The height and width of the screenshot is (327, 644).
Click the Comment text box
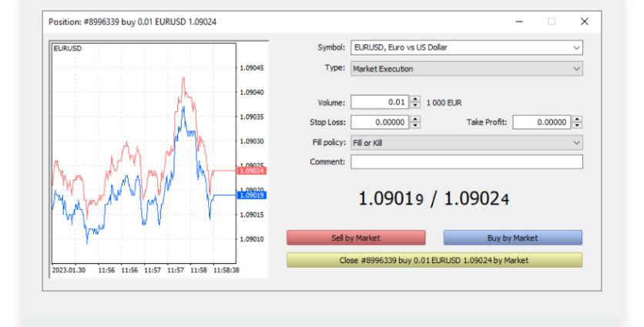coord(466,162)
